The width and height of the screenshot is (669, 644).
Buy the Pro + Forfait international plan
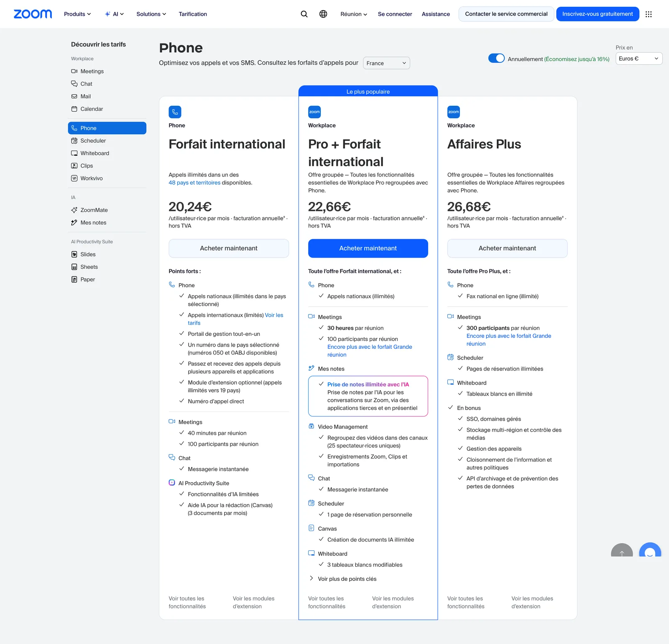(368, 248)
